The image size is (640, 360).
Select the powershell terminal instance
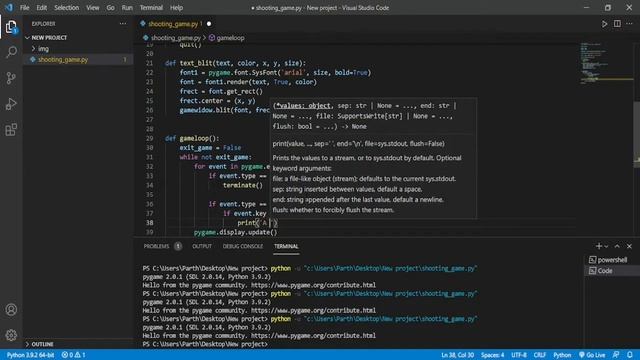611,260
